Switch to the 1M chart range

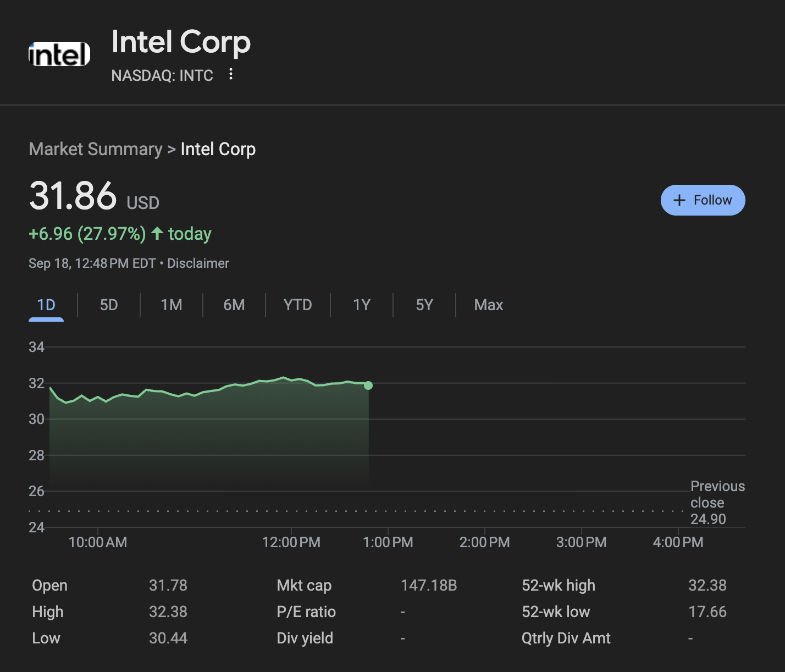(172, 305)
